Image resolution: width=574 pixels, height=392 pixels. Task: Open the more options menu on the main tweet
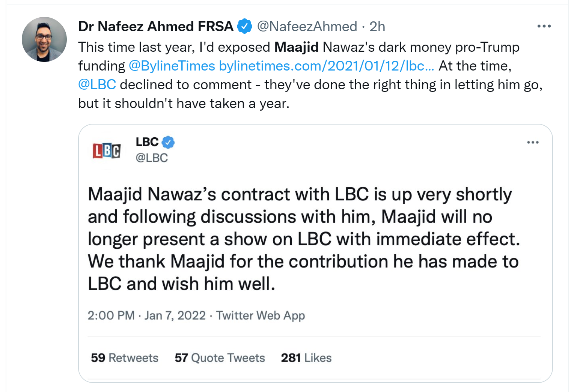coord(544,26)
